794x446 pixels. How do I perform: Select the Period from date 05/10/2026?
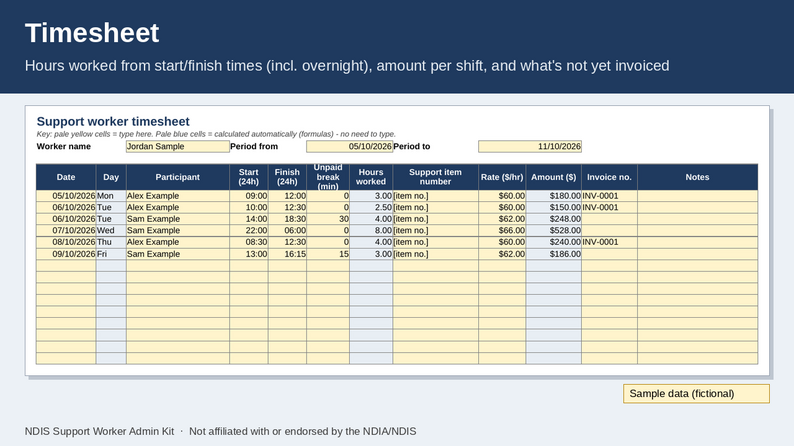coord(349,146)
